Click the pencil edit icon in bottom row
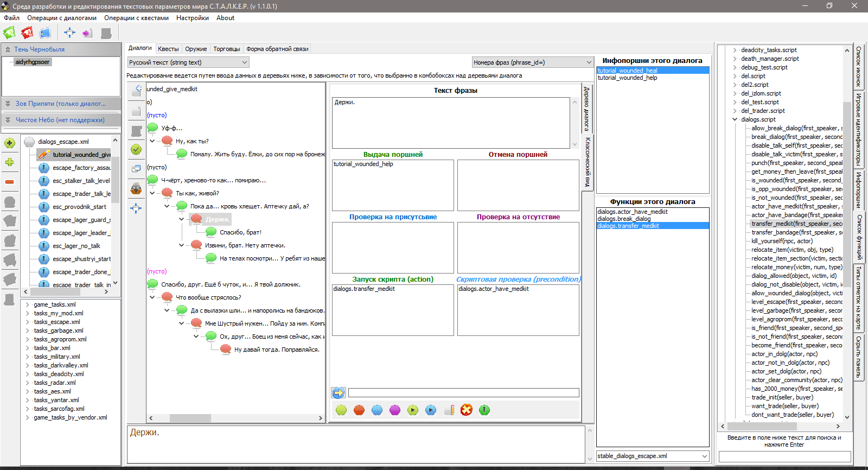This screenshot has width=868, height=470. click(449, 410)
